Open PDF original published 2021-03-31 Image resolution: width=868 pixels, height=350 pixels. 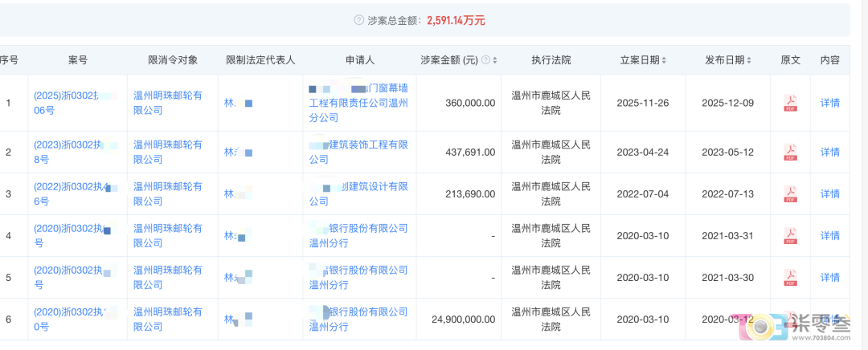(x=791, y=235)
